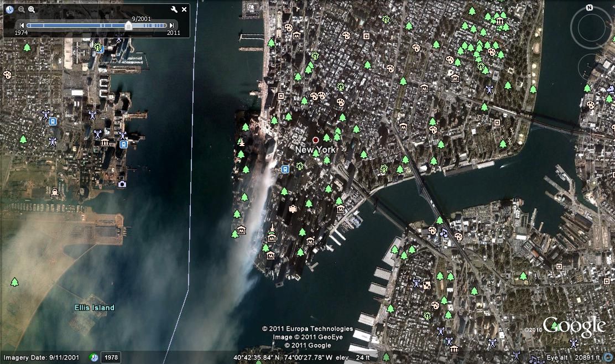Zoom in the time slider range
The height and width of the screenshot is (364, 615).
32,9
